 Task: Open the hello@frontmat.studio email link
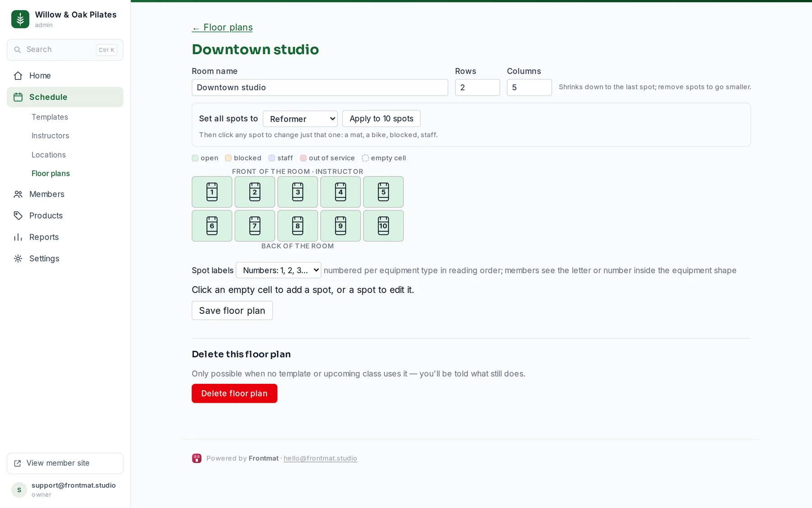coord(320,458)
